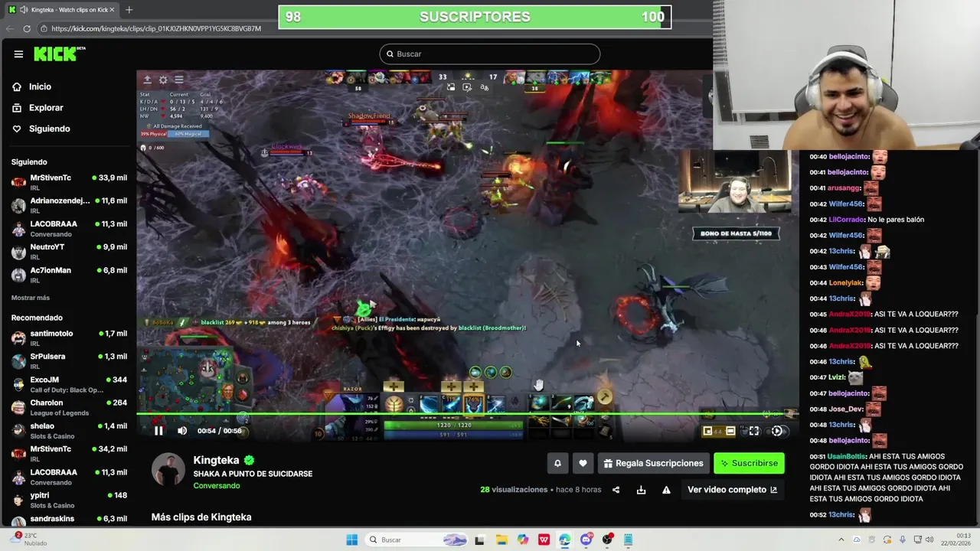980x551 pixels.
Task: Open the Kick hamburger menu
Action: click(18, 54)
